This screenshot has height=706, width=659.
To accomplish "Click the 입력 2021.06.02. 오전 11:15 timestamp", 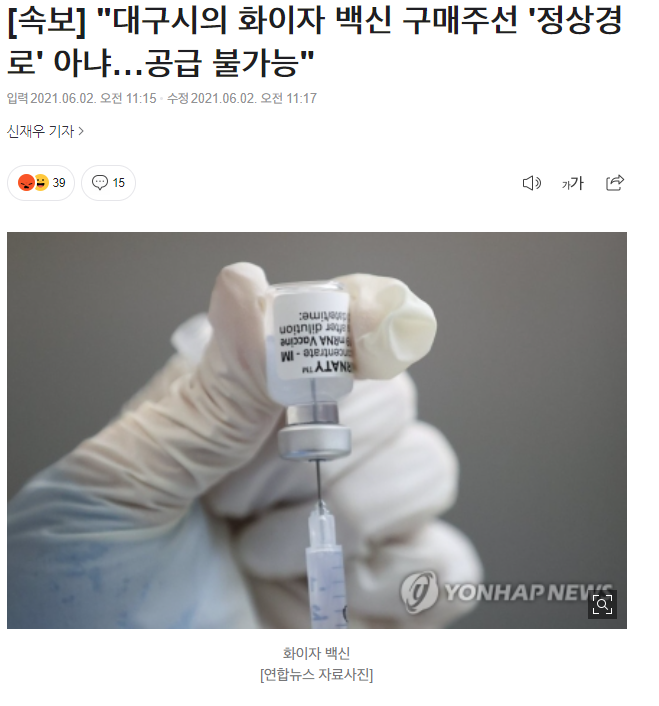I will coord(81,98).
